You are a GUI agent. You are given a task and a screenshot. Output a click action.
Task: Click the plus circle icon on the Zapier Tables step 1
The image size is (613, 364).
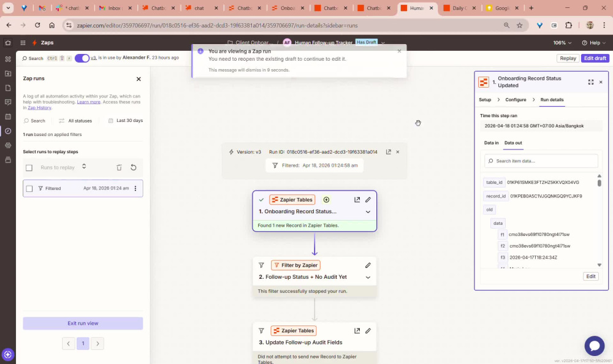(x=326, y=200)
